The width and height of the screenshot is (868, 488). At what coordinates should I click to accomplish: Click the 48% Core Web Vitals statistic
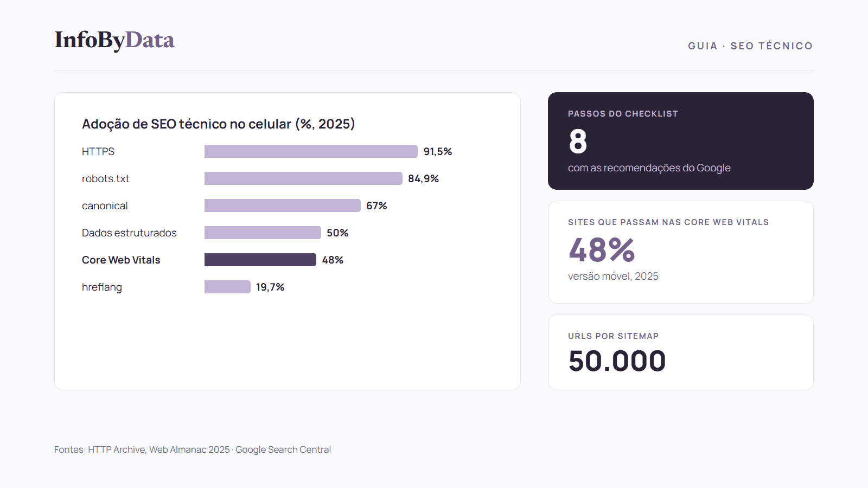[602, 250]
